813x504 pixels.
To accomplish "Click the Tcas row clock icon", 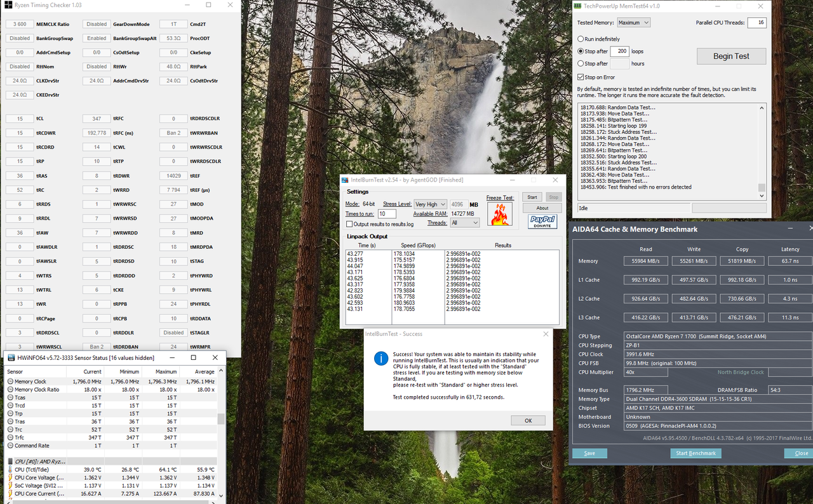I will pyautogui.click(x=10, y=397).
